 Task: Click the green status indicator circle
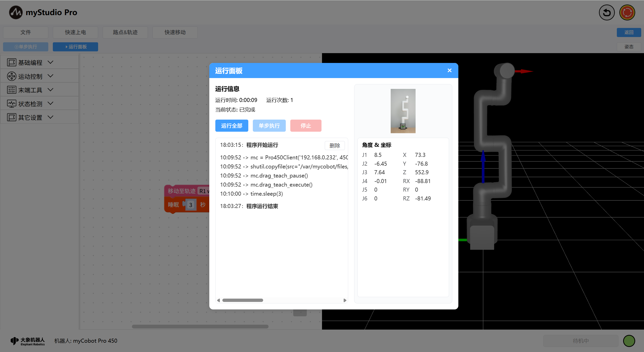coord(629,341)
